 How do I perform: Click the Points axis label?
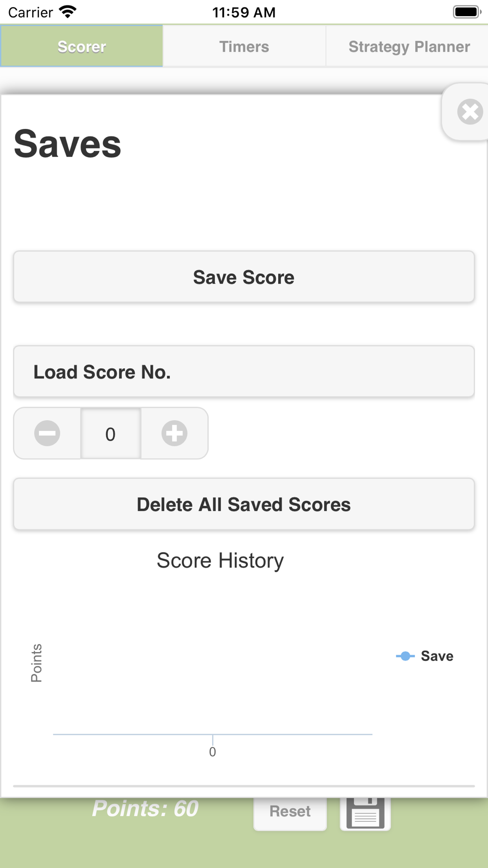point(37,663)
